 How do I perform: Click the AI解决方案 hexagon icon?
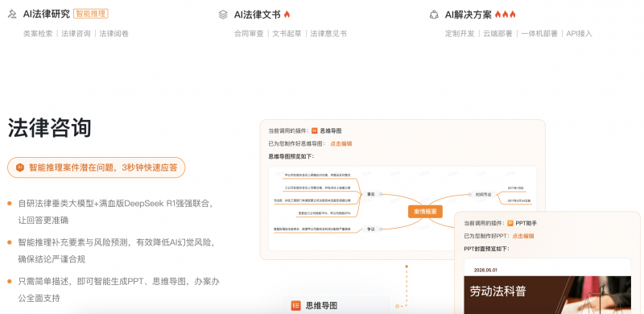click(434, 14)
